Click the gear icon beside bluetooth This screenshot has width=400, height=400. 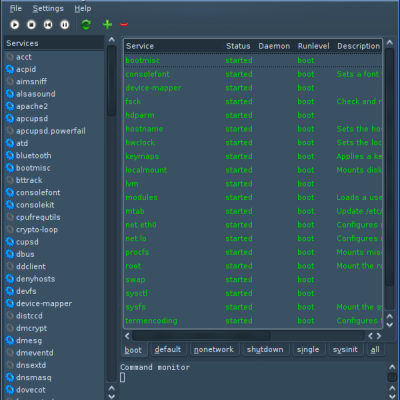tap(10, 156)
